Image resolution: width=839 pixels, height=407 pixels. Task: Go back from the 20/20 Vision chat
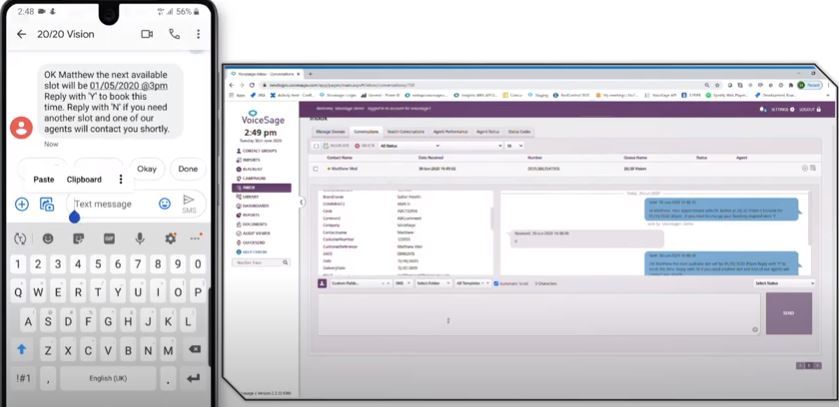tap(21, 34)
